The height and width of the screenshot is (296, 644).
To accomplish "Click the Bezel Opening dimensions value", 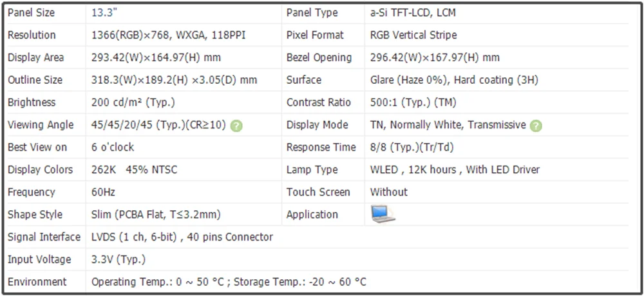I will [435, 57].
